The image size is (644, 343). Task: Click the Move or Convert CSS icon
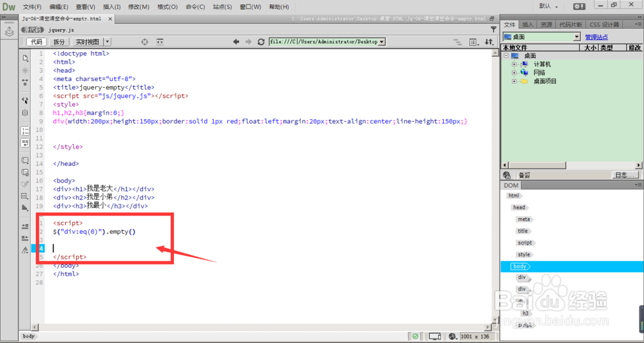(x=25, y=208)
